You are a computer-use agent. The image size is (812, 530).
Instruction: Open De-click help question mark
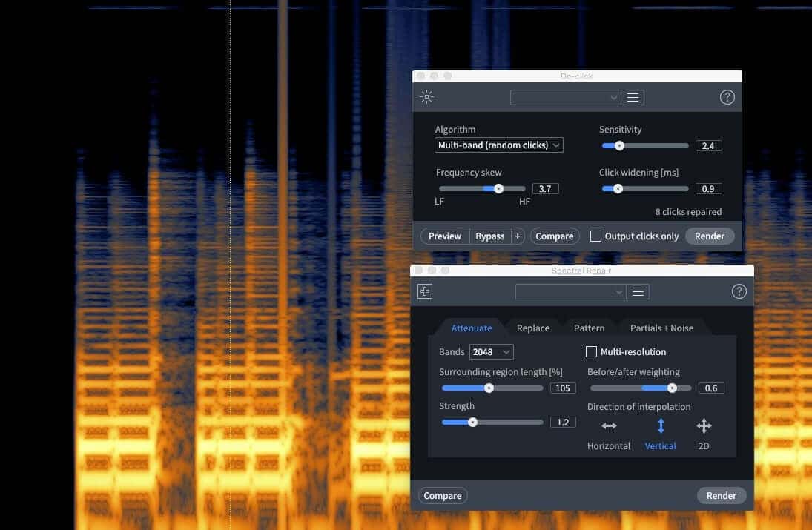(727, 97)
